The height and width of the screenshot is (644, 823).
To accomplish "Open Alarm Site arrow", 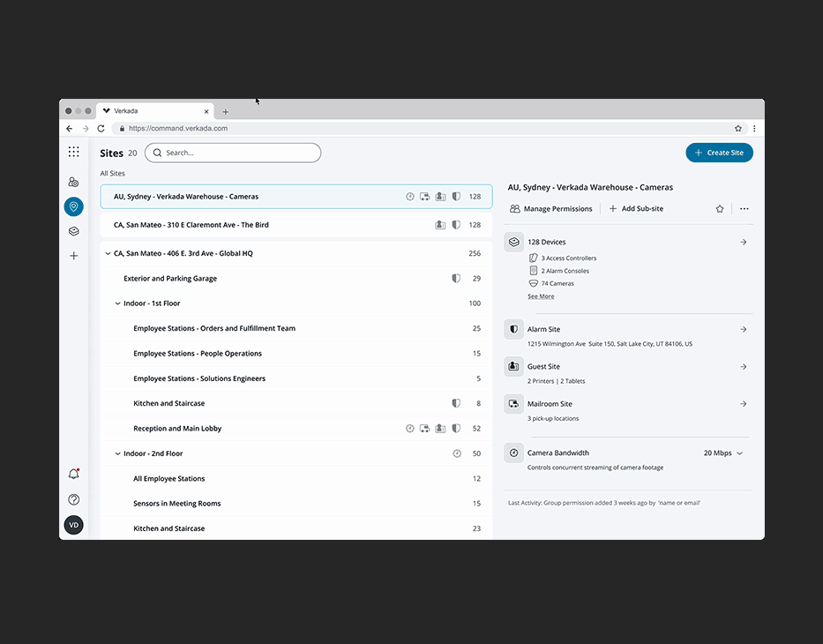I will pyautogui.click(x=744, y=329).
